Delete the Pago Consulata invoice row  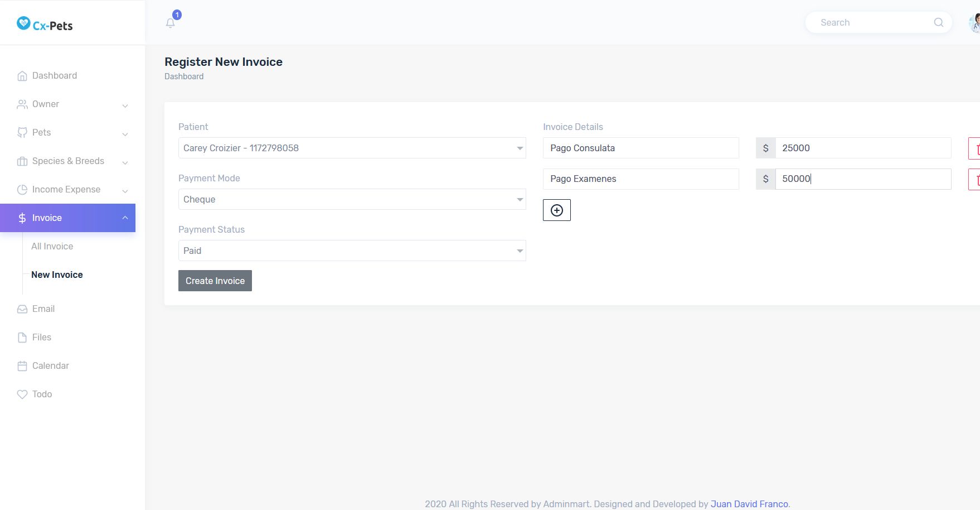pyautogui.click(x=975, y=148)
